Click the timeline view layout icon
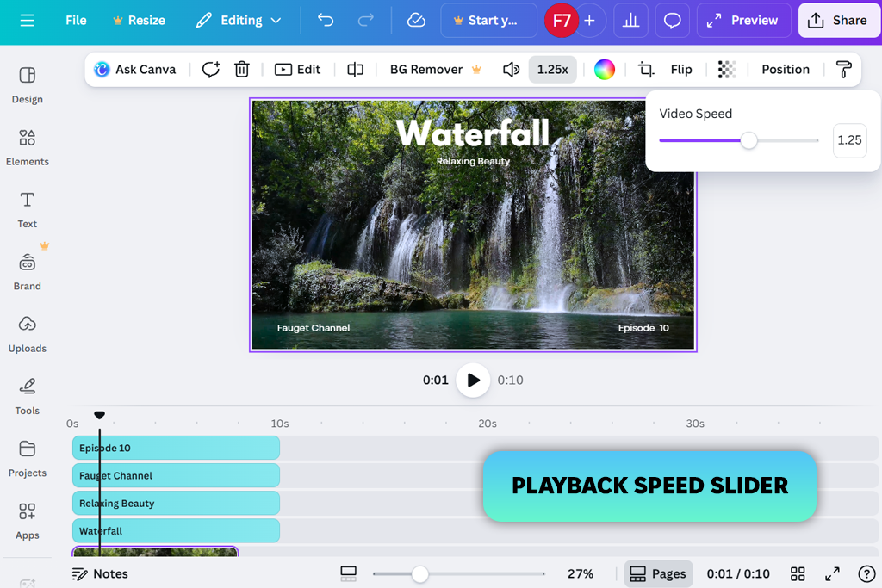This screenshot has width=882, height=588. pos(348,574)
